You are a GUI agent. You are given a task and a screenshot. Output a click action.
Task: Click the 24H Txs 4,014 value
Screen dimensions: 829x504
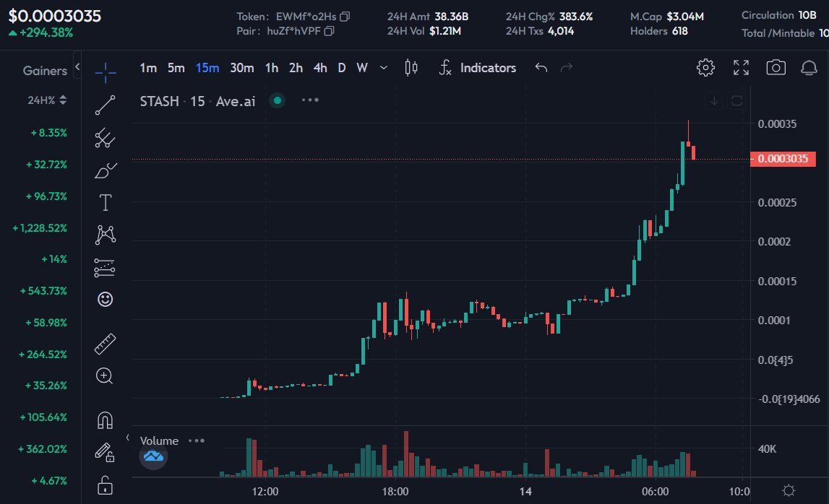coord(561,31)
